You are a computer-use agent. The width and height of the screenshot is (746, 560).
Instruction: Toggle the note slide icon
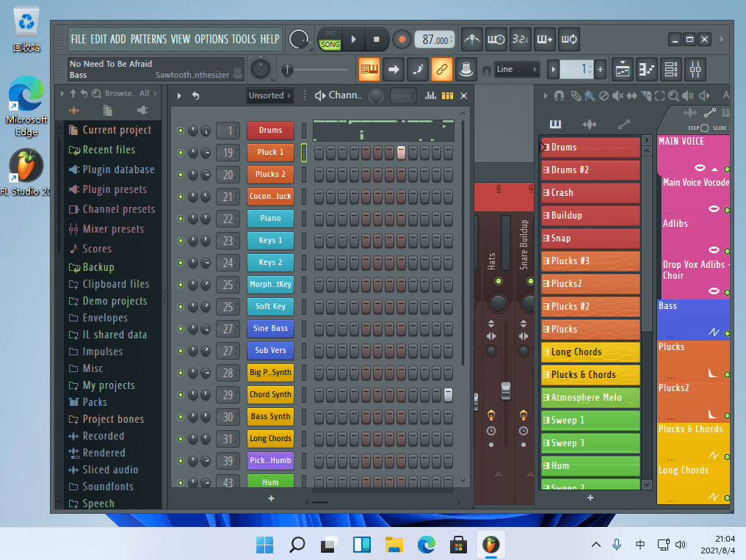coord(418,70)
